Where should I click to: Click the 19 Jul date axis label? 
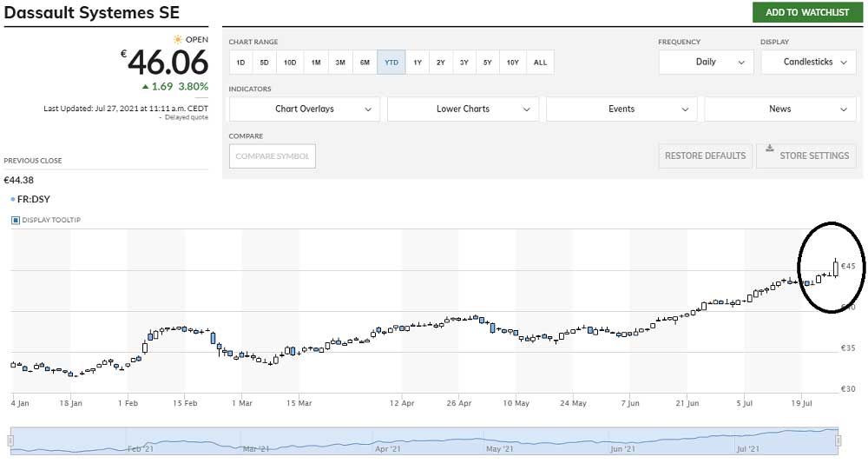[801, 403]
